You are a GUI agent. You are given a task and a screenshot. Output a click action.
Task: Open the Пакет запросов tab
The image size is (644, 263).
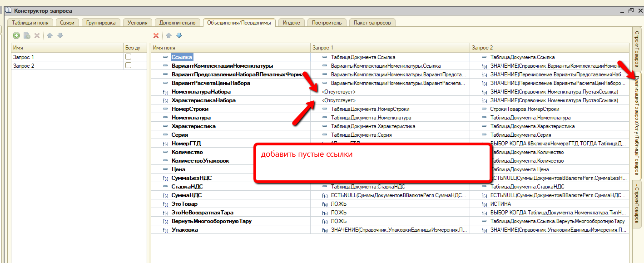point(372,22)
